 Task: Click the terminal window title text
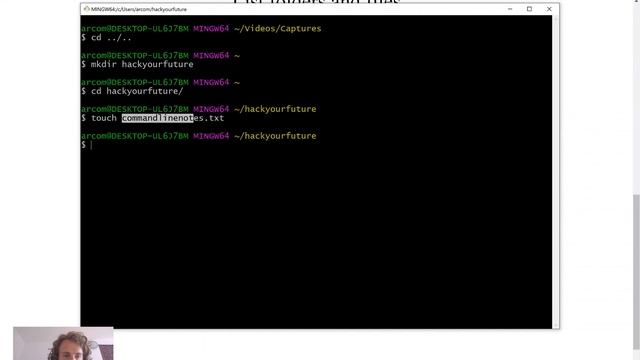pyautogui.click(x=139, y=9)
